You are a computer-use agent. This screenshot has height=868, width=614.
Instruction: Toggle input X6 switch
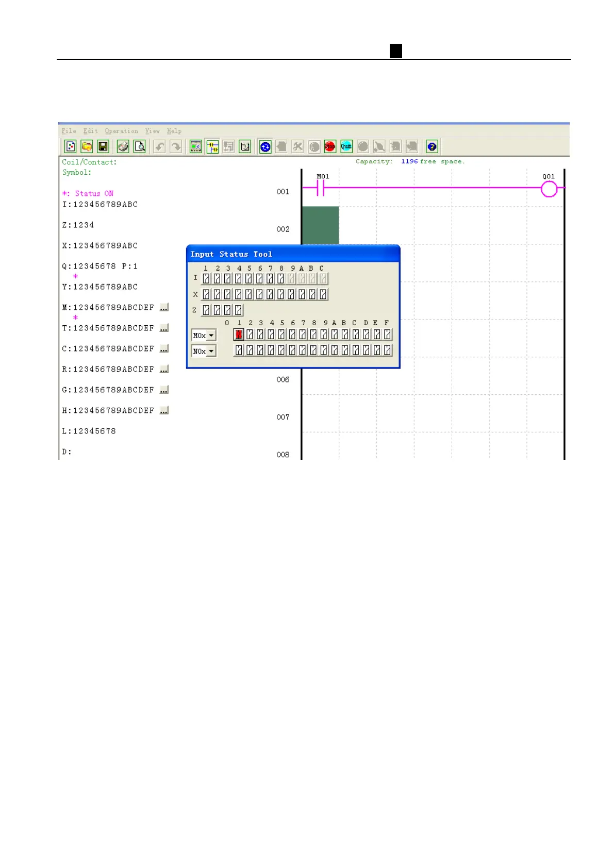259,294
